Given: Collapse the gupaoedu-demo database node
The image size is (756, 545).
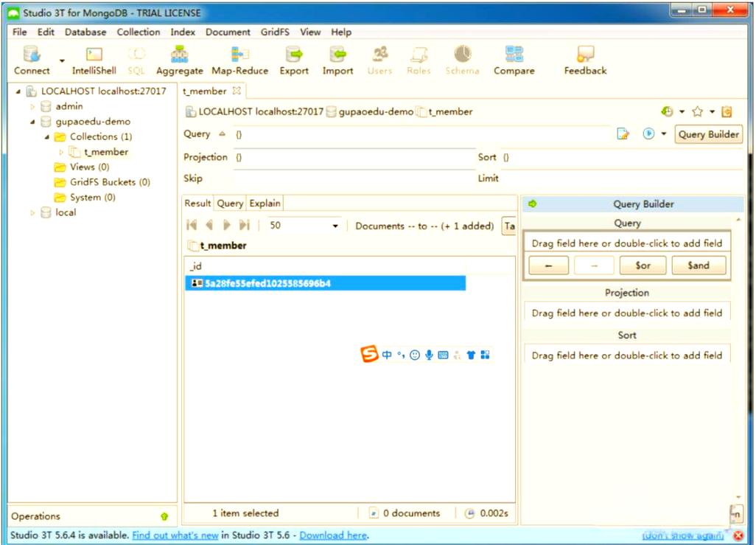Looking at the screenshot, I should pyautogui.click(x=32, y=122).
